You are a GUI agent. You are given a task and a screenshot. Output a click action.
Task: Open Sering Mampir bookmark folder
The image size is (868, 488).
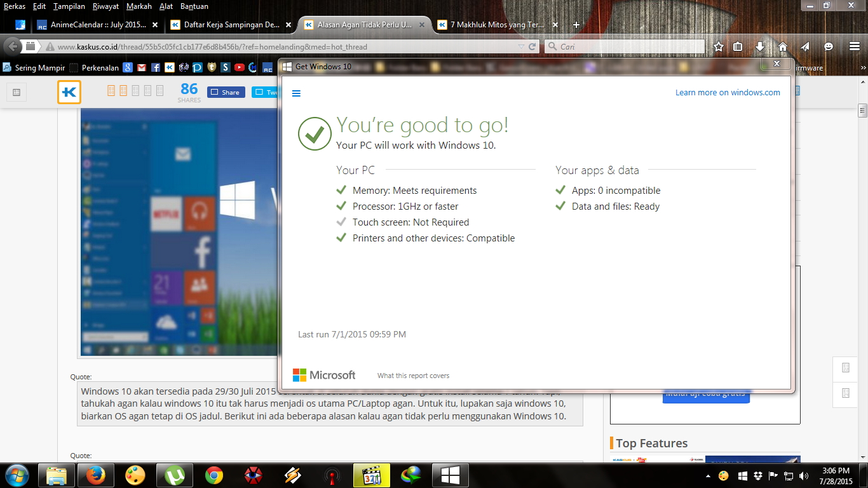34,67
